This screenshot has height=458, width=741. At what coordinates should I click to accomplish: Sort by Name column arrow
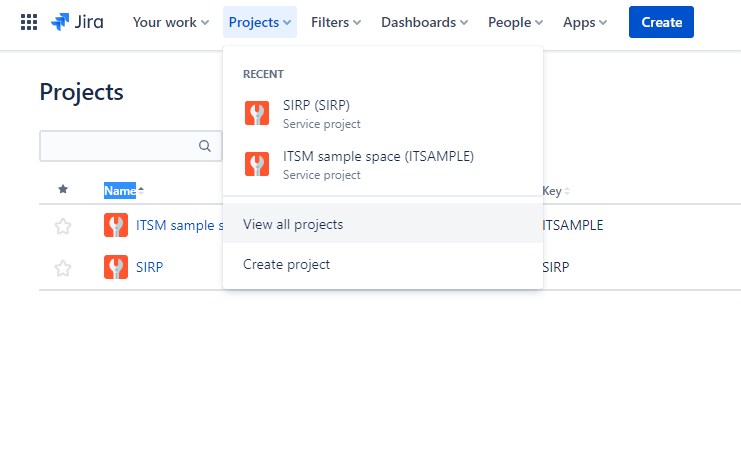[141, 191]
